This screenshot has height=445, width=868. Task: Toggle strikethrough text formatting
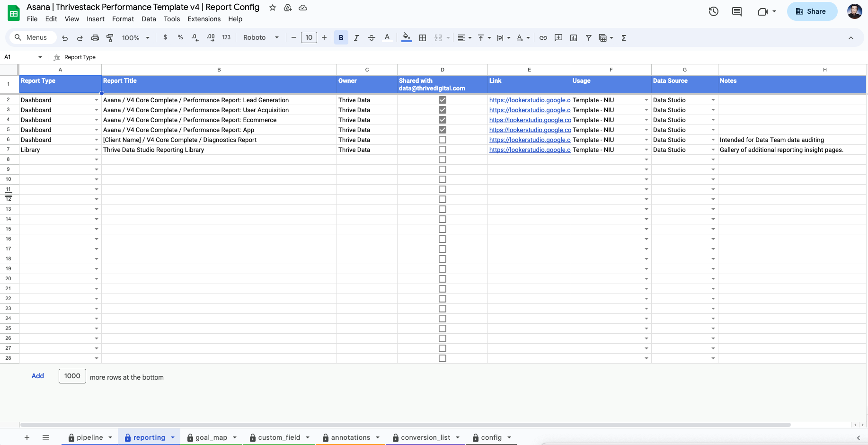[x=372, y=38]
